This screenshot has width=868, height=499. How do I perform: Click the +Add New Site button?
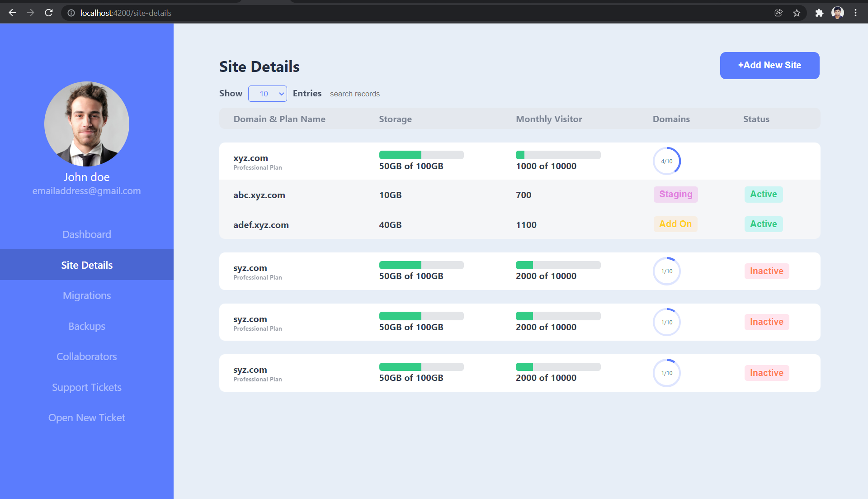click(769, 65)
